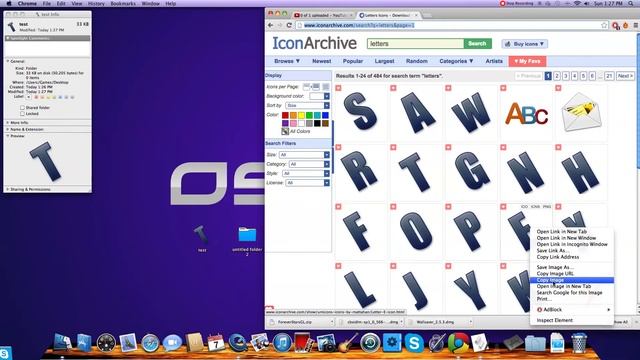This screenshot has width=640, height=360.
Task: Check Locked in test Info window
Action: pos(22,114)
